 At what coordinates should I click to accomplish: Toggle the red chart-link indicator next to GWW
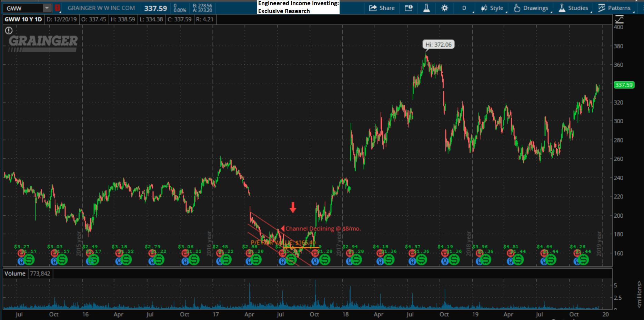tap(57, 8)
